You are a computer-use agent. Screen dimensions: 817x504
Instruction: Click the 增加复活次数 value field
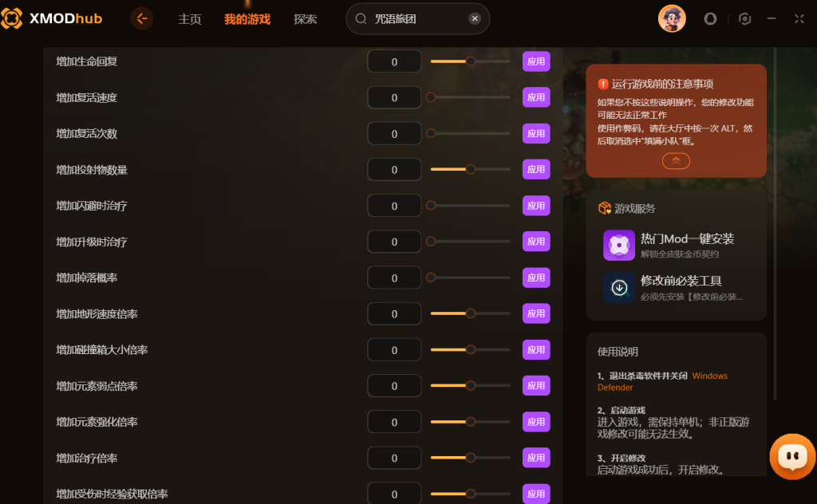point(394,134)
